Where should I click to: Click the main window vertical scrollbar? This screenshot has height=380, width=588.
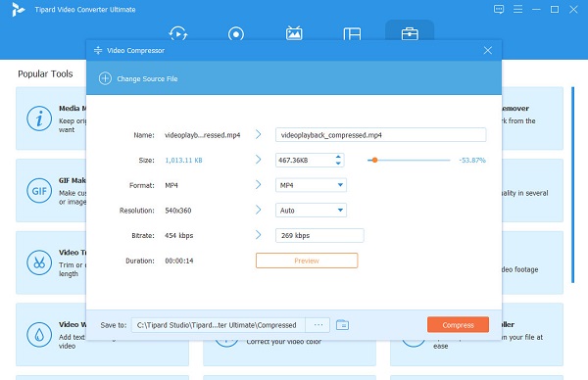[x=572, y=185]
